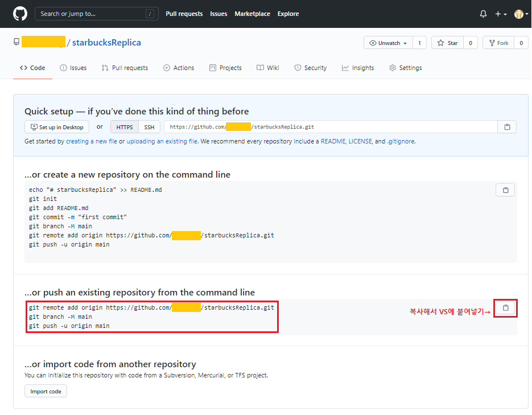Click the repository icon beside owner name
This screenshot has height=415, width=532.
[x=17, y=42]
